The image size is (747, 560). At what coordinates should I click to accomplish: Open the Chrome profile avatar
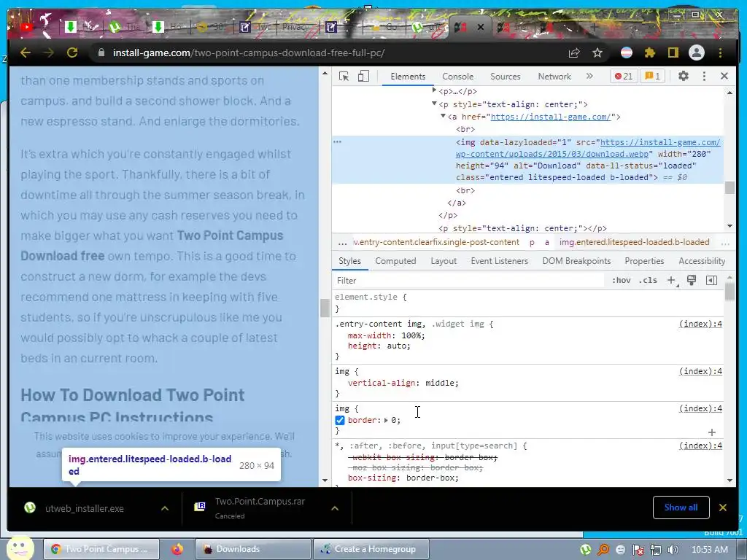[x=697, y=52]
